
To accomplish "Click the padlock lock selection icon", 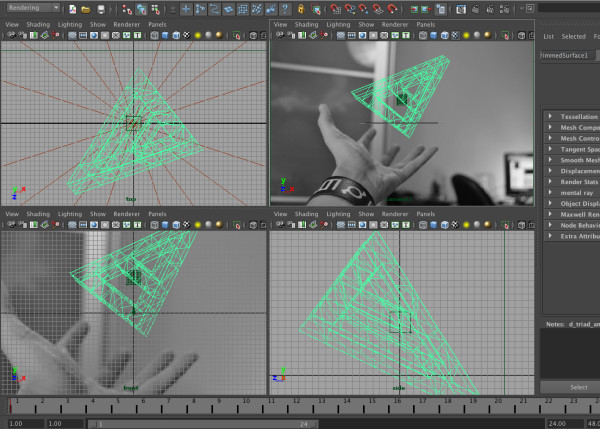I will 301,9.
